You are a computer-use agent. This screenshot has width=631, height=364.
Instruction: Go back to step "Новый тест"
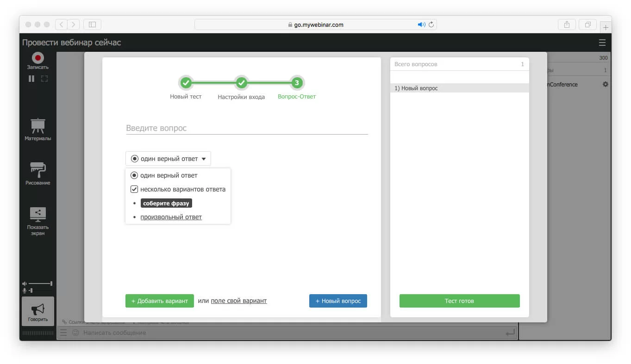pos(186,83)
